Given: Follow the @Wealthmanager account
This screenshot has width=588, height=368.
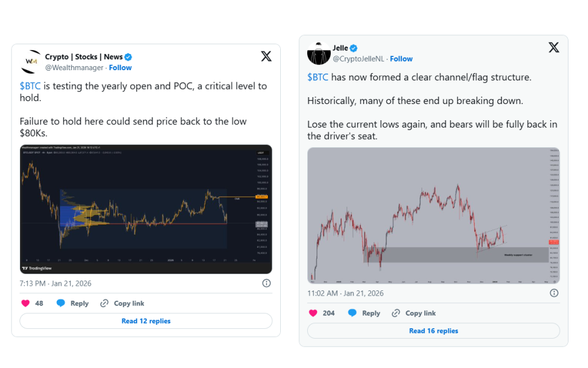Looking at the screenshot, I should point(121,68).
